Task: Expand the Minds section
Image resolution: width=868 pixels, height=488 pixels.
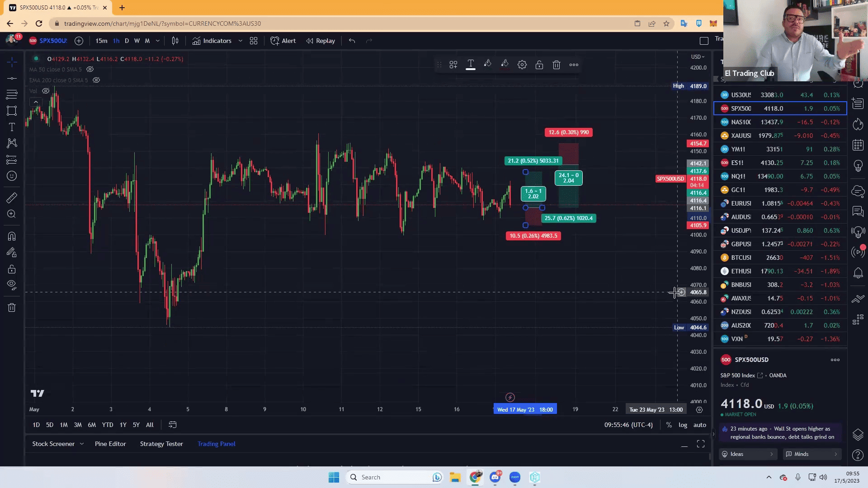Action: click(x=812, y=454)
